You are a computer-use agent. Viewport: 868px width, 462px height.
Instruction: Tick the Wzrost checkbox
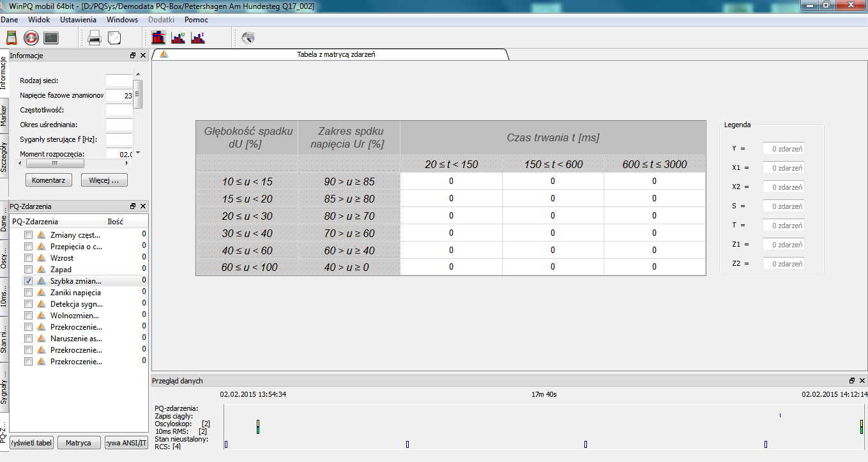(x=28, y=258)
